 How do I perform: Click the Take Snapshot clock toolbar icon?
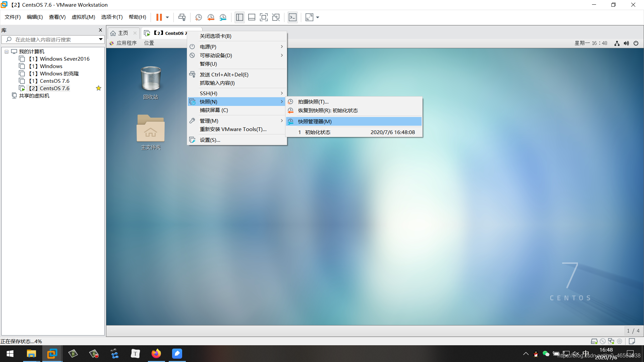click(x=199, y=17)
